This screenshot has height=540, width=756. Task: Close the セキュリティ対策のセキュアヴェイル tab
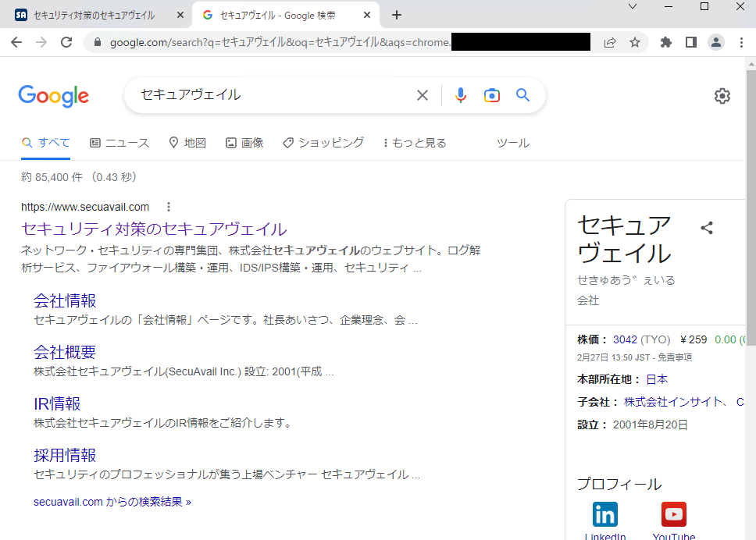tap(180, 16)
